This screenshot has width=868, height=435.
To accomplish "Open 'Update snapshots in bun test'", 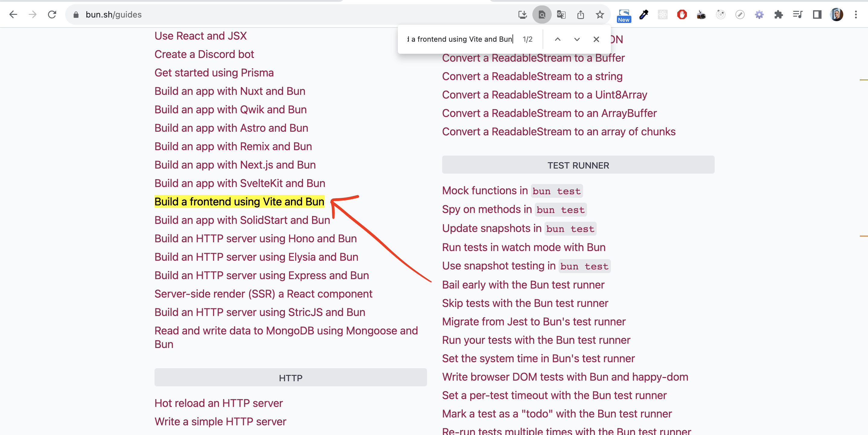I will click(519, 228).
